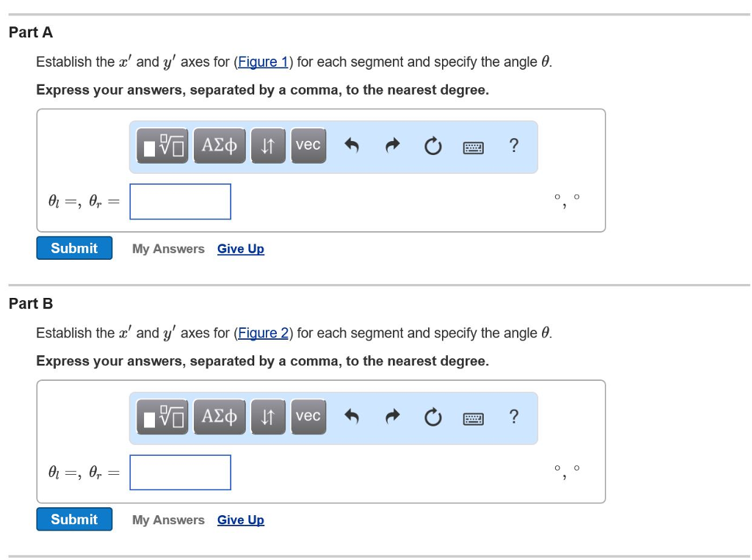
Task: Click the ΑΣΦ Greek symbols icon in Part B
Action: pyautogui.click(x=219, y=417)
